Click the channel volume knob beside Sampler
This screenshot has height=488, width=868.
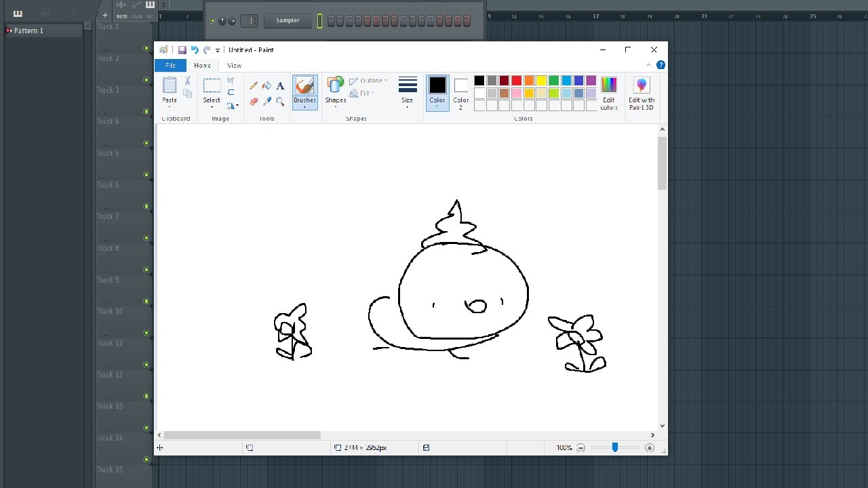point(232,21)
